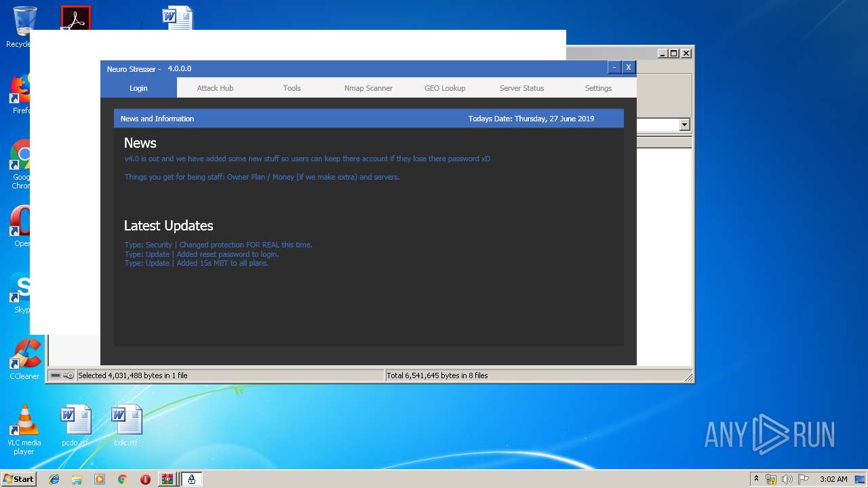868x488 pixels.
Task: Maximize the background WinRAR window
Action: (x=674, y=54)
